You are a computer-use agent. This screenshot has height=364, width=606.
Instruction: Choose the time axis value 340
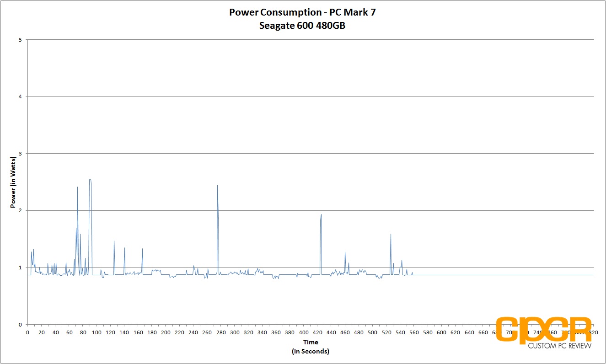(262, 332)
